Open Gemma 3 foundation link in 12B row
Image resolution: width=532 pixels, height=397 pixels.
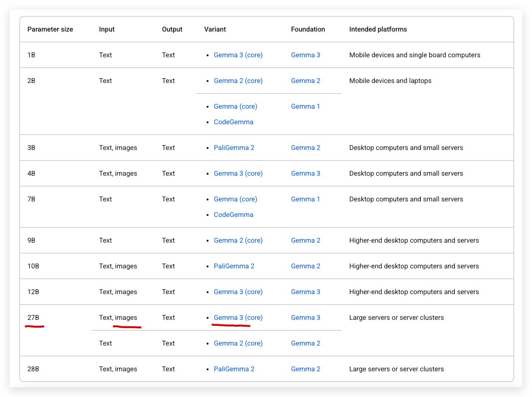coord(306,292)
